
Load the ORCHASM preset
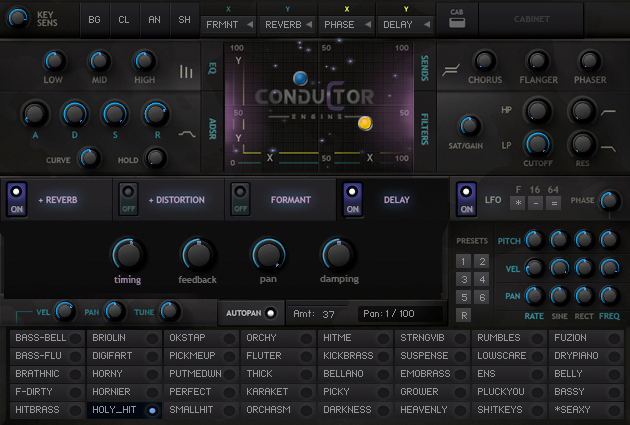click(x=278, y=410)
